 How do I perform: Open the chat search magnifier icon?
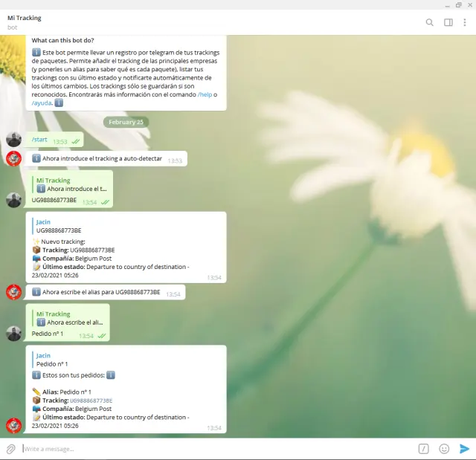click(x=429, y=22)
